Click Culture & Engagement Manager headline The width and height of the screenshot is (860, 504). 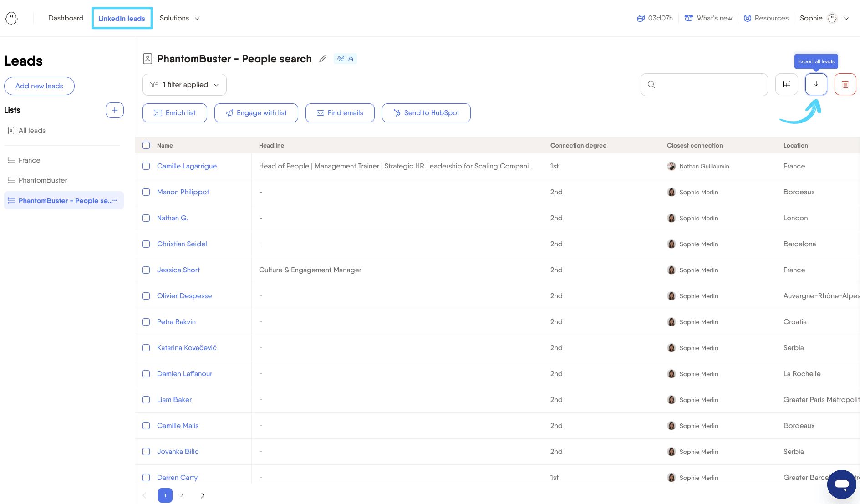click(x=310, y=270)
